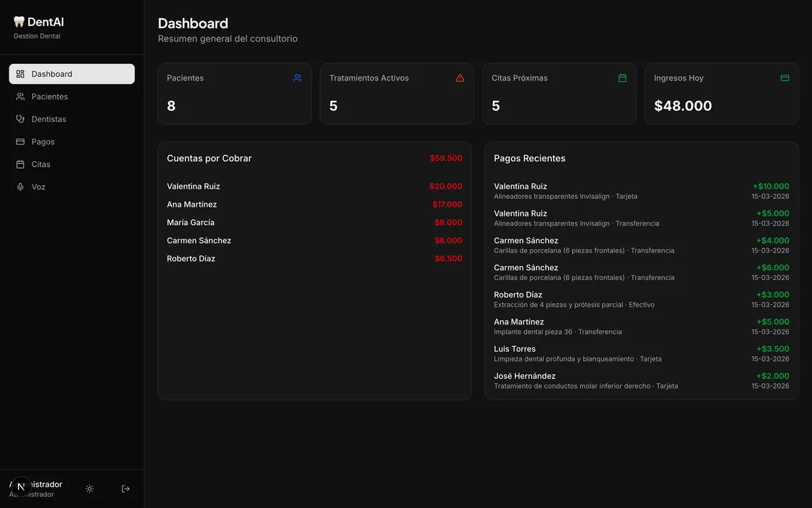The height and width of the screenshot is (508, 812).
Task: Go to the Dentistas section
Action: [49, 119]
